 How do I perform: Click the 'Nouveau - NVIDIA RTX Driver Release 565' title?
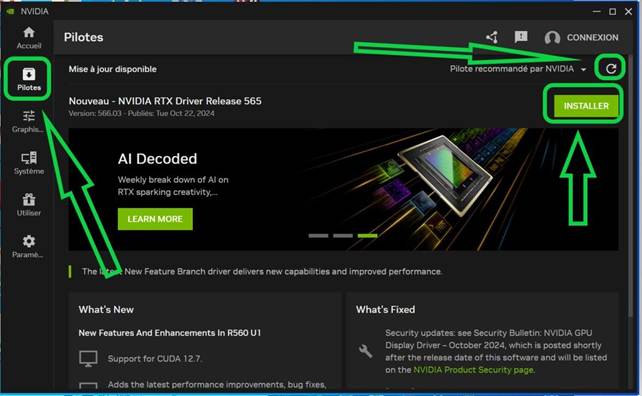(x=165, y=101)
